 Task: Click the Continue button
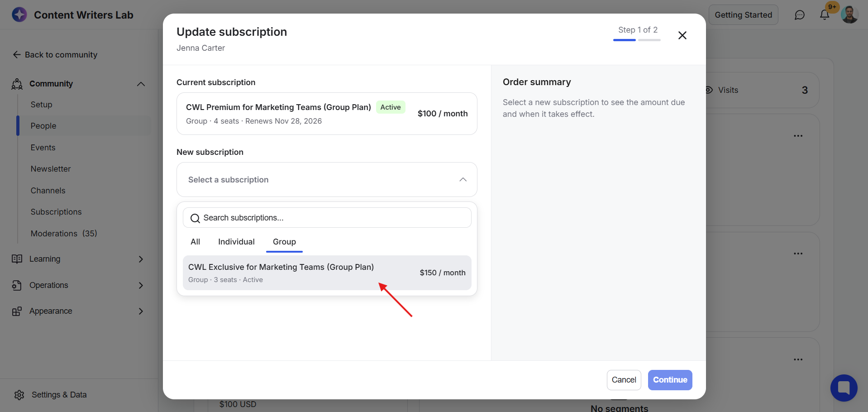tap(670, 380)
